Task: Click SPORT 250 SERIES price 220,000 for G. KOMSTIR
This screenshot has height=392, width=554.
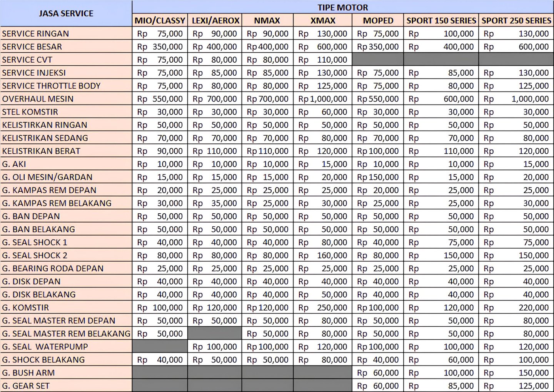Action: click(516, 308)
